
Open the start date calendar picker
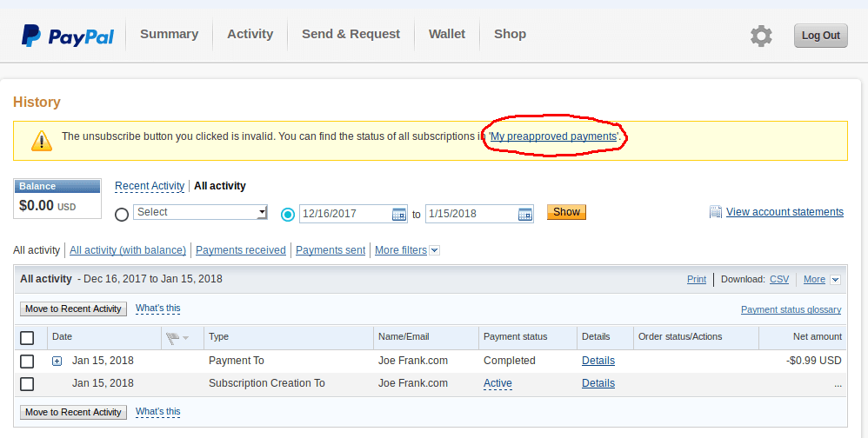coord(399,214)
